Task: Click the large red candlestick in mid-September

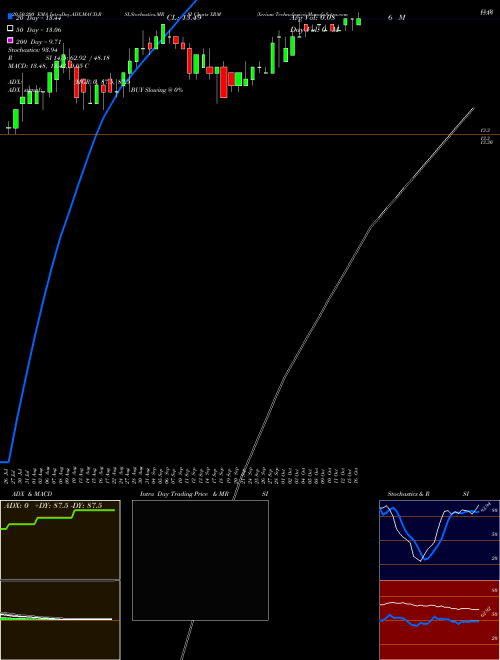Action: click(223, 82)
